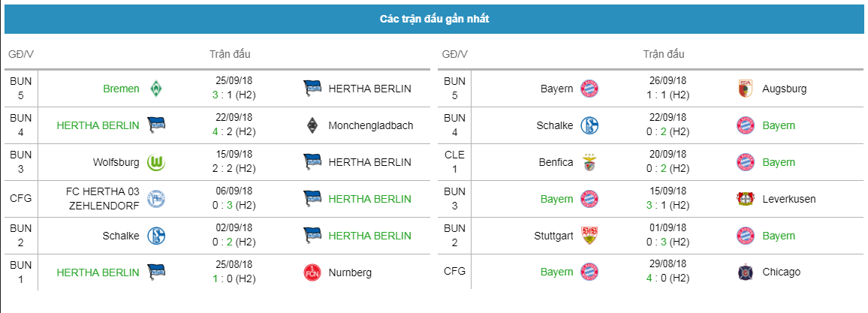This screenshot has height=313, width=868.
Task: Click the right 'GĐ/V' column header
Action: tap(455, 54)
